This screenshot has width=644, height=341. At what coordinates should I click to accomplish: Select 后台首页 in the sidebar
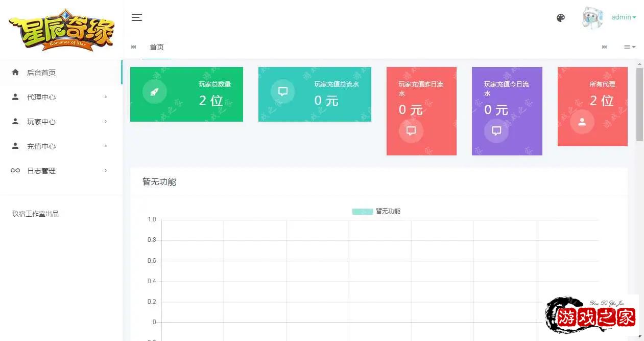coord(41,73)
